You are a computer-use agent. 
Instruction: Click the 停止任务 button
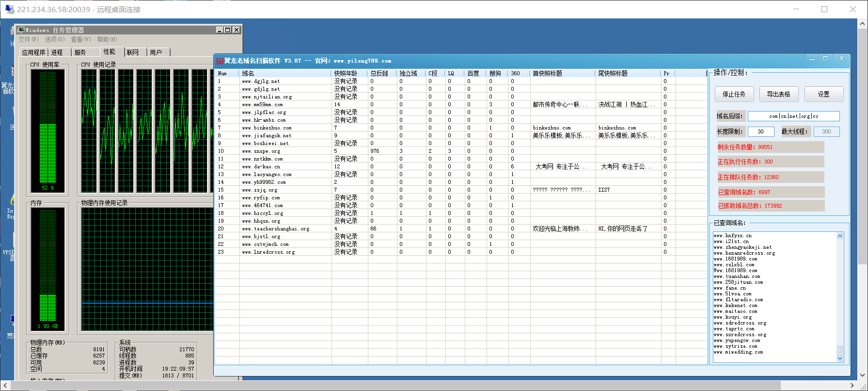point(734,94)
